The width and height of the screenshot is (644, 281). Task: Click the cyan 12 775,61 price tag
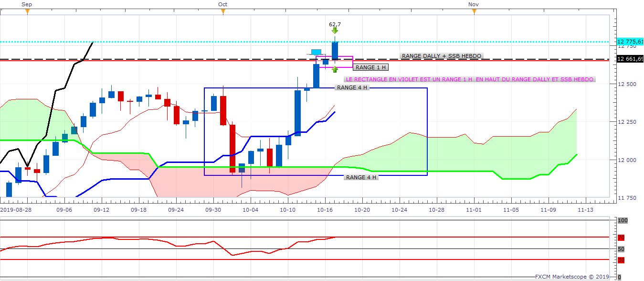[x=630, y=42]
